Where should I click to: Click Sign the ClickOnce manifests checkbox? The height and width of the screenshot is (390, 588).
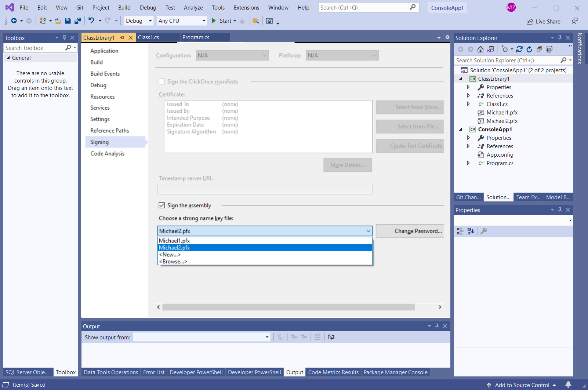pyautogui.click(x=161, y=81)
